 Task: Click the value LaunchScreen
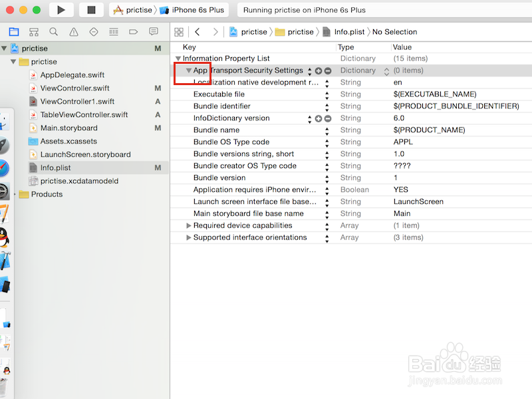[x=418, y=202]
